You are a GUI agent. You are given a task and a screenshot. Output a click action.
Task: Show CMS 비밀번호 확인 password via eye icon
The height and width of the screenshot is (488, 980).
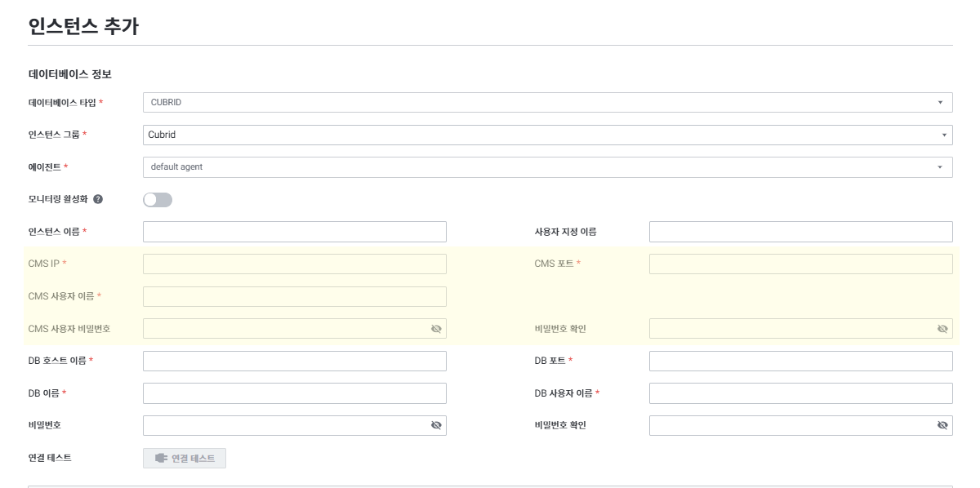[942, 329]
